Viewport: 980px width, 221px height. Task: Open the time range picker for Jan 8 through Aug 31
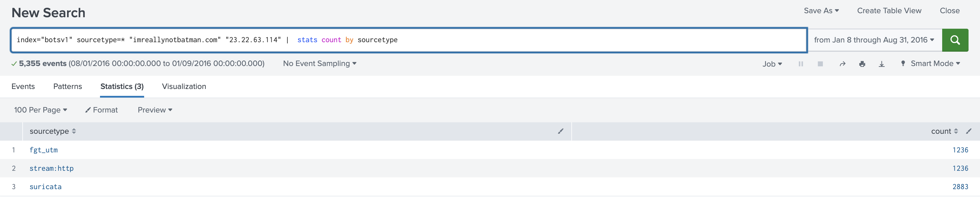[x=873, y=40]
